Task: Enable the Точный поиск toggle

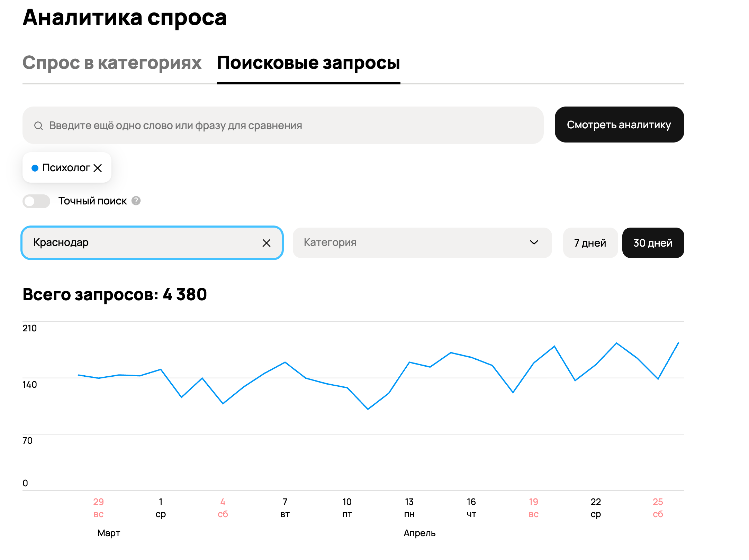Action: tap(36, 201)
